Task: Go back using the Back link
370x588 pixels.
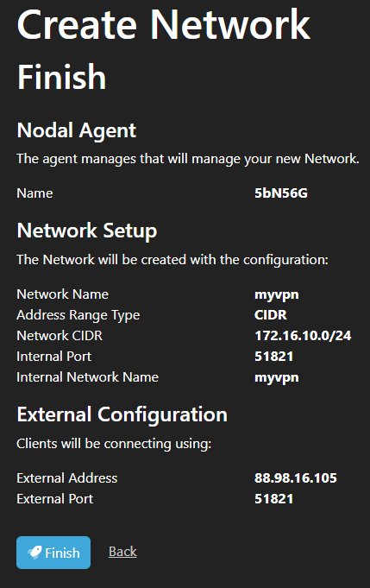Action: [x=122, y=552]
